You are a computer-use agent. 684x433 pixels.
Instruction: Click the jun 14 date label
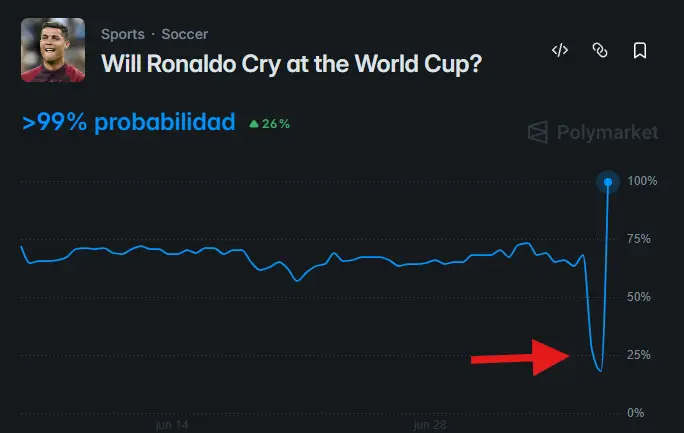(x=172, y=424)
